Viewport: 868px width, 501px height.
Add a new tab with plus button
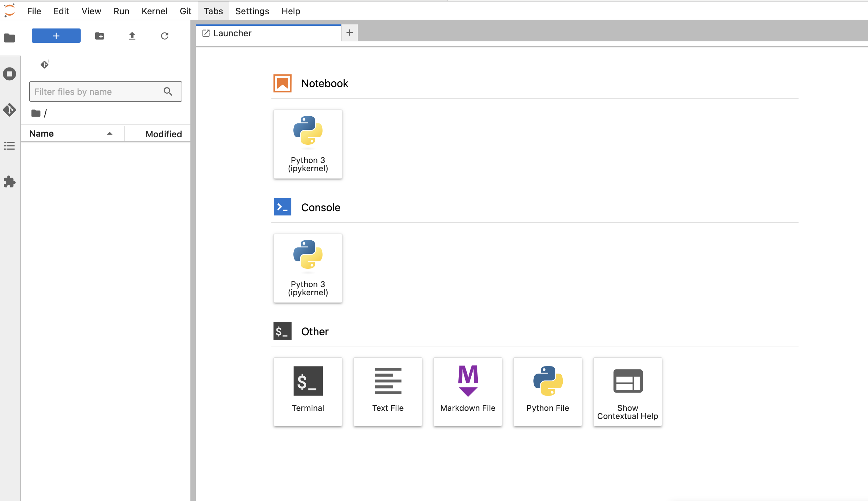pyautogui.click(x=349, y=33)
